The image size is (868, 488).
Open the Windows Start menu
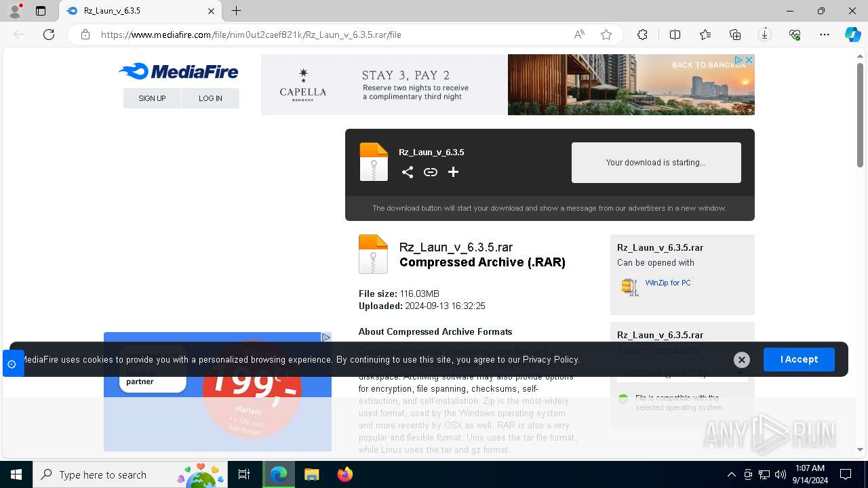(16, 474)
